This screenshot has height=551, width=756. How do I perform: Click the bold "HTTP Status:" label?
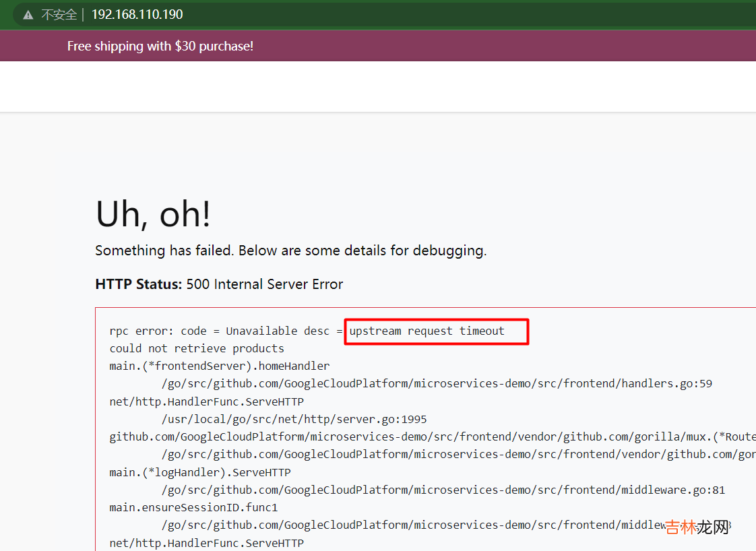tap(139, 284)
